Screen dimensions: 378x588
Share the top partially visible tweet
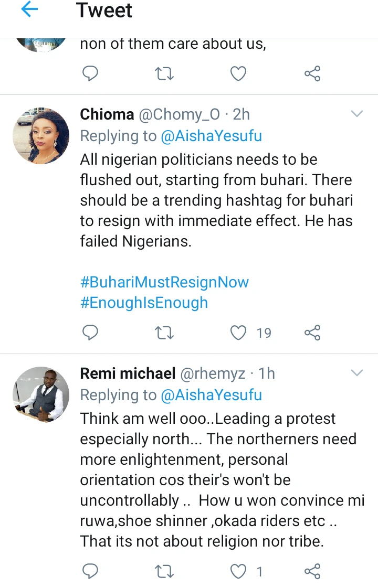tap(312, 74)
